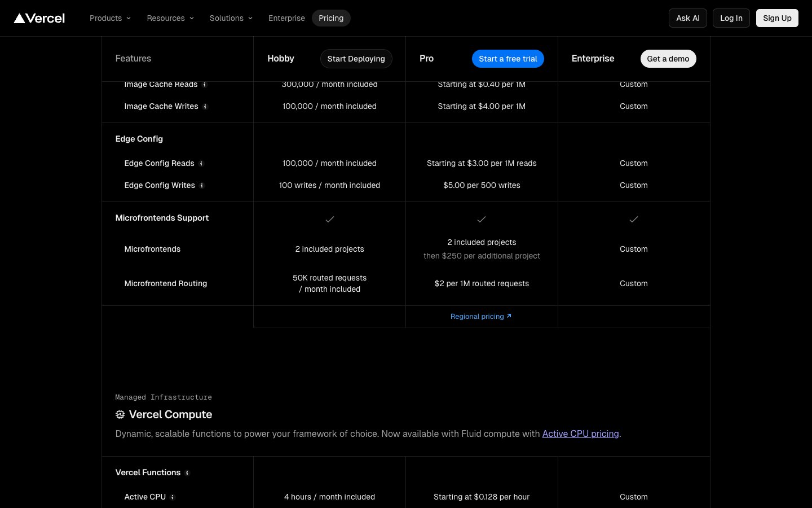Viewport: 812px width, 508px height.
Task: Click the Sign Up button
Action: (776, 18)
